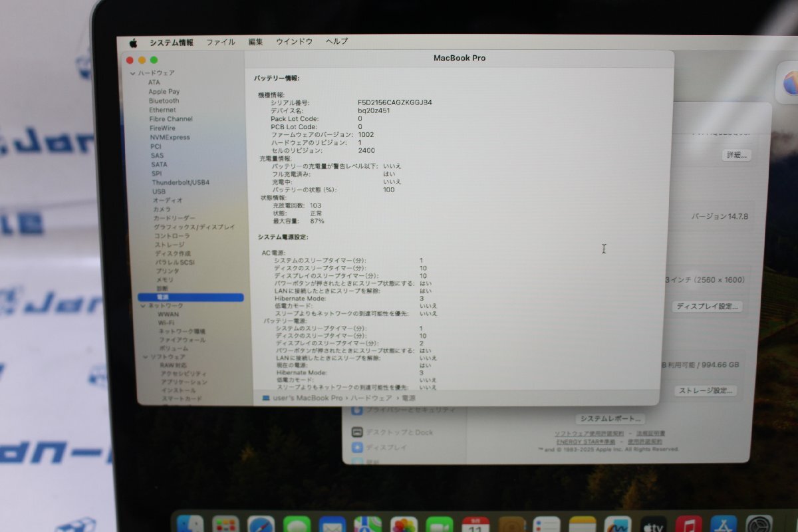Open デスクトップとDock in System Settings sidebar
The height and width of the screenshot is (532, 798).
coord(392,432)
